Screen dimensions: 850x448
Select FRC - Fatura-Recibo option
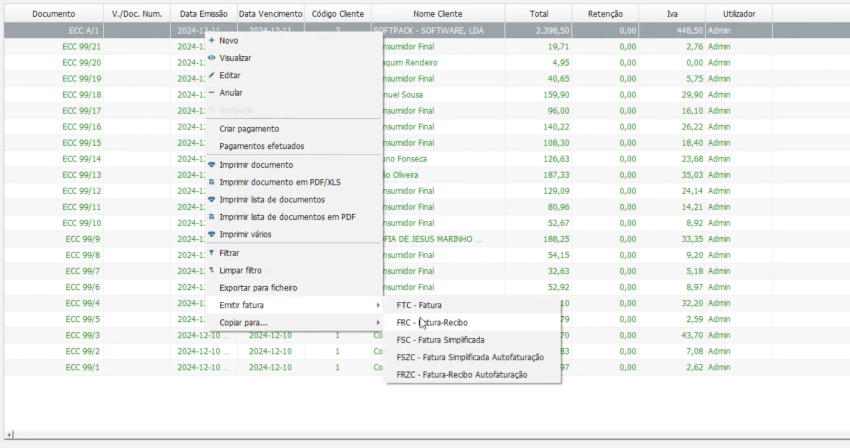[x=432, y=322]
